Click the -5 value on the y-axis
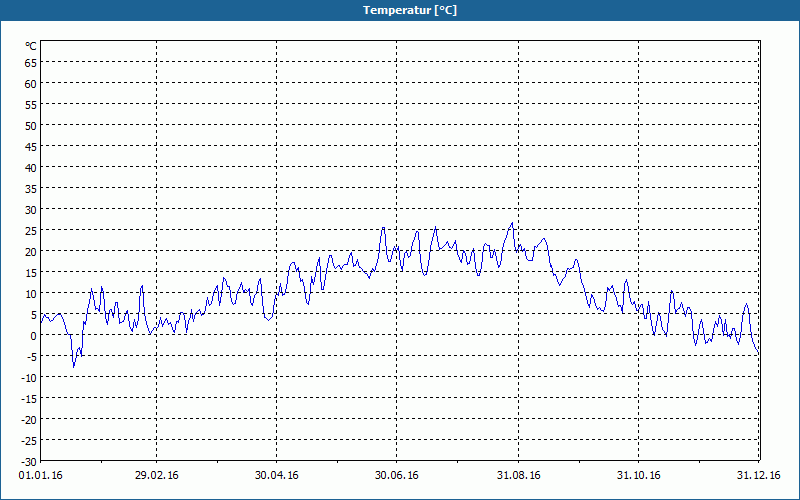 [31, 357]
